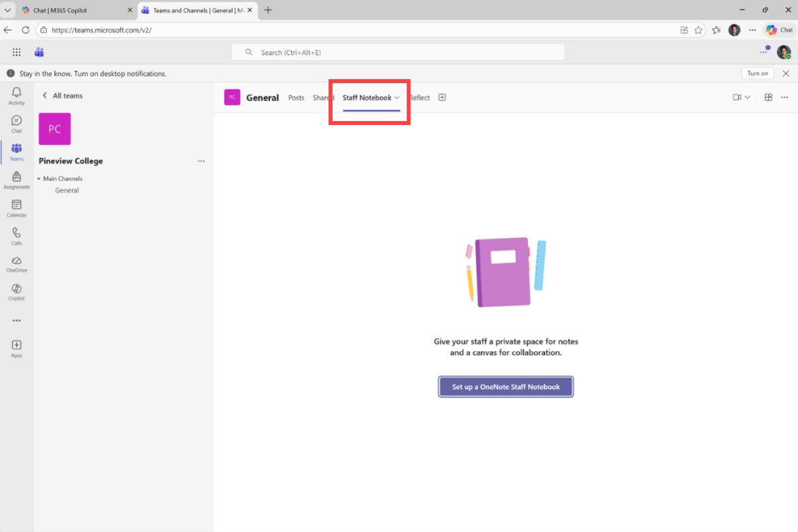Refresh the browser page
The width and height of the screenshot is (798, 532).
[x=25, y=30]
